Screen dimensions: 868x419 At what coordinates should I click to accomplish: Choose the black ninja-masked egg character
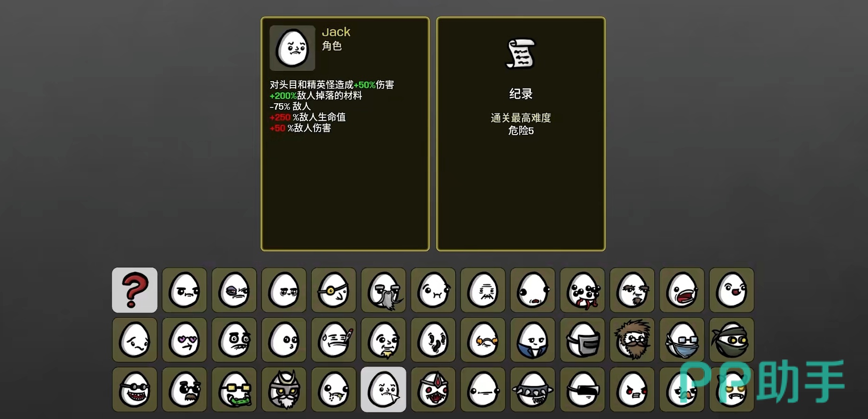732,340
